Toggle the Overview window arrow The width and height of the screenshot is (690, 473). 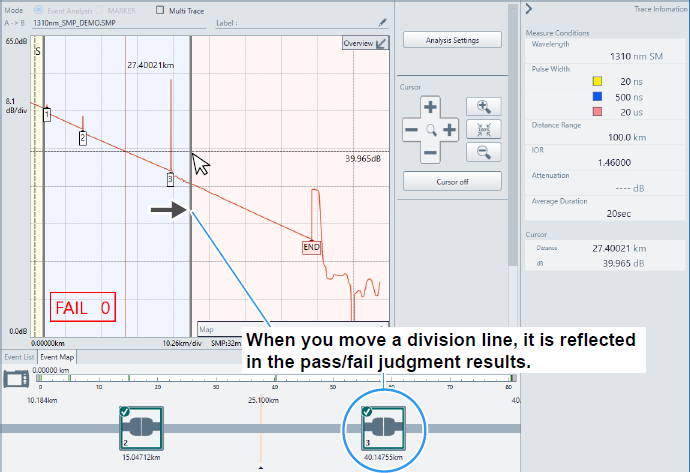(x=381, y=44)
